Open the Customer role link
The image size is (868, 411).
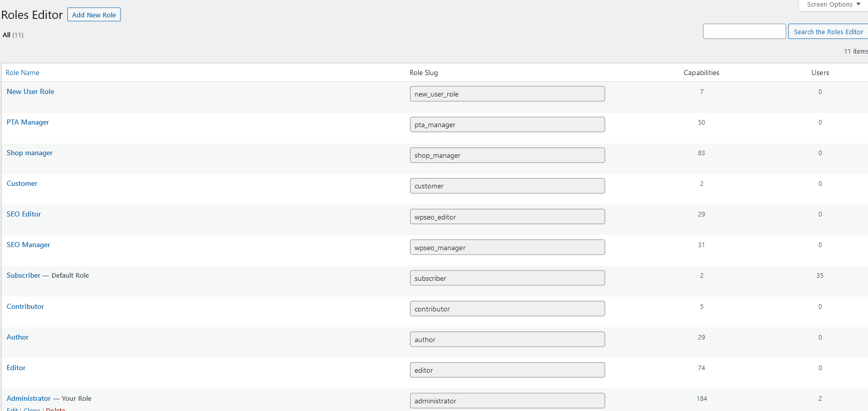coord(22,183)
